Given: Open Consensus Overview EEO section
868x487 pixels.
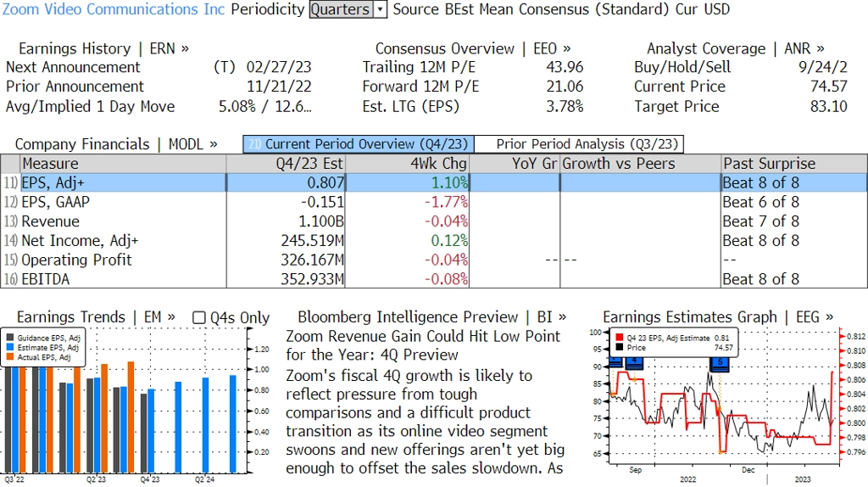Looking at the screenshot, I should coord(473,48).
